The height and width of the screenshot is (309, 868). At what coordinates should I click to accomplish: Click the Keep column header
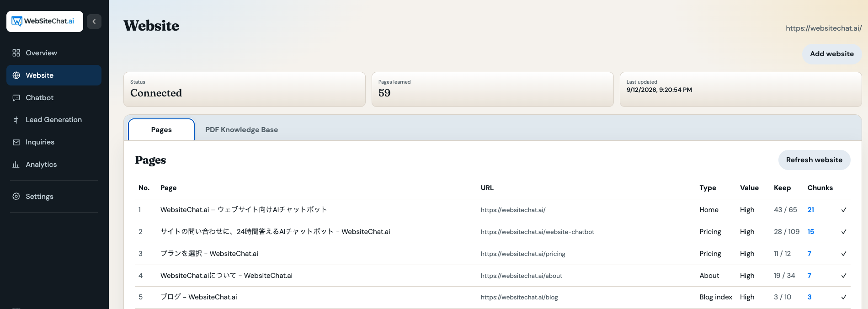tap(782, 188)
